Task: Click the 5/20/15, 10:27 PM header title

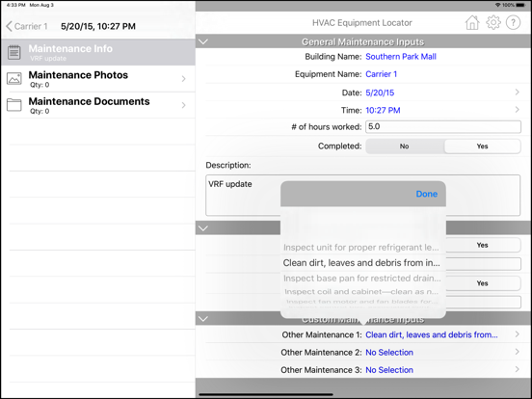Action: [x=98, y=26]
